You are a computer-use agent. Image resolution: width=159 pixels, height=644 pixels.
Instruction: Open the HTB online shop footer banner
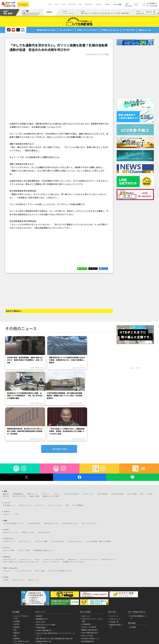[x=65, y=595]
